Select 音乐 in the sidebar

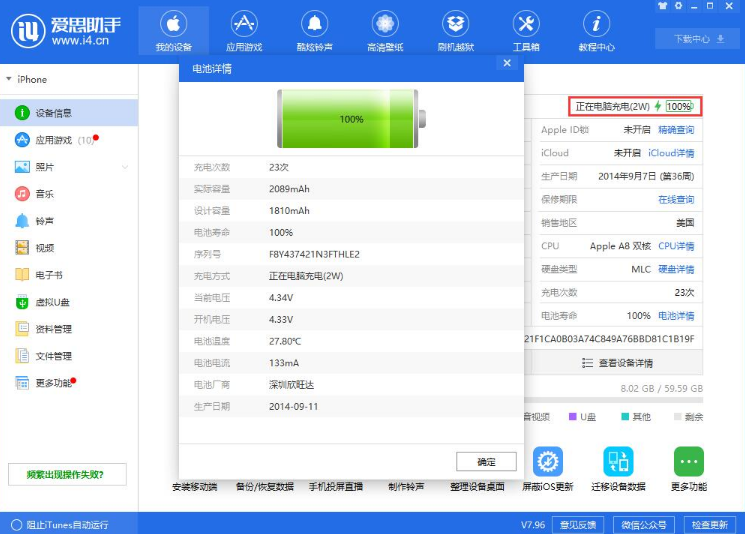click(69, 194)
